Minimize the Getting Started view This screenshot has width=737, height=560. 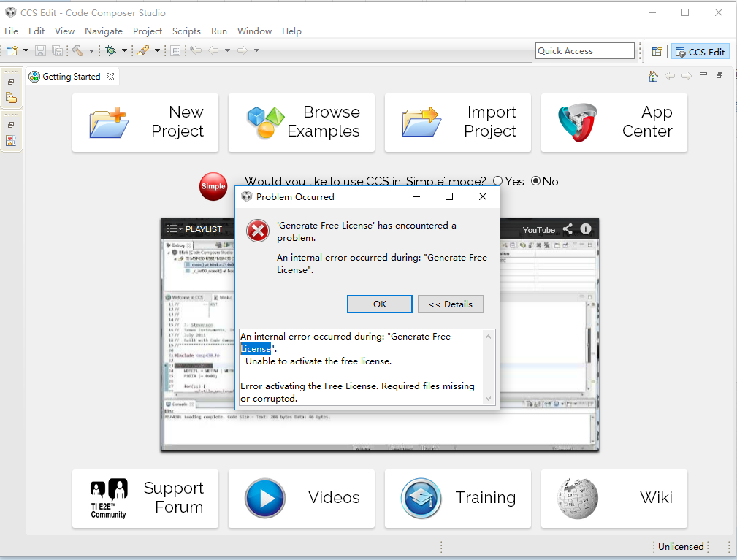point(703,74)
